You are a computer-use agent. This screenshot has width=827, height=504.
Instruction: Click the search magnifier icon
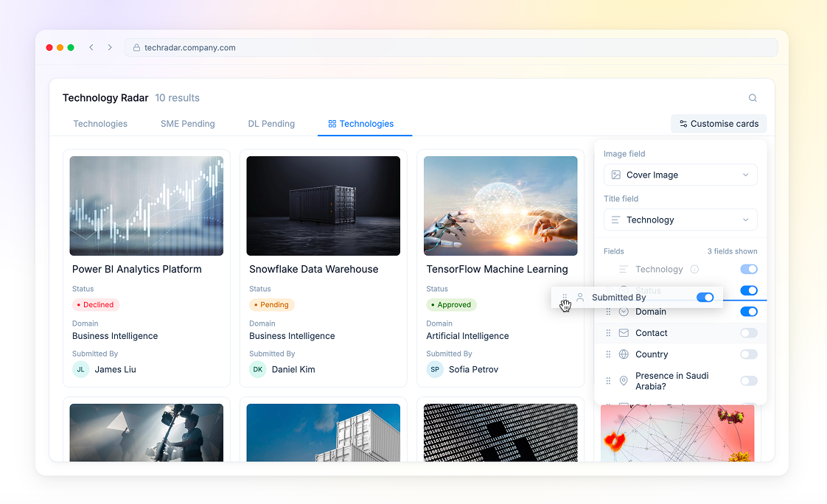coord(753,98)
